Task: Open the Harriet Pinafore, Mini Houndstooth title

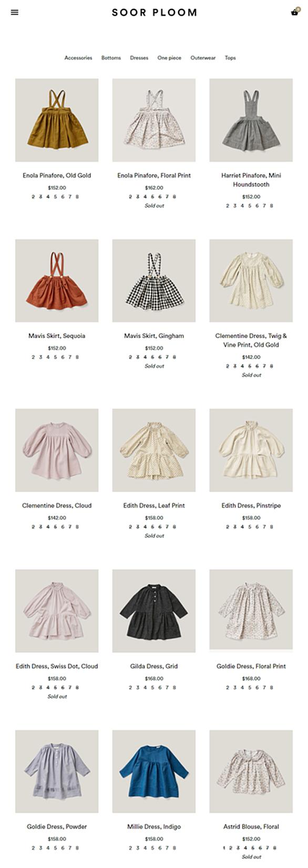Action: pos(251,180)
